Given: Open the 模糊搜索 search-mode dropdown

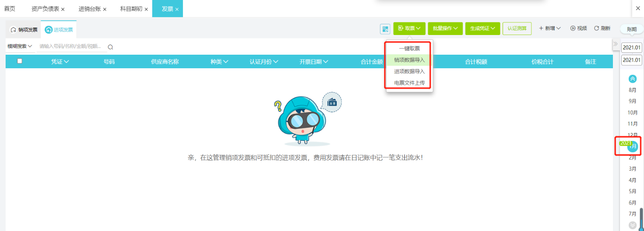Looking at the screenshot, I should [x=20, y=46].
